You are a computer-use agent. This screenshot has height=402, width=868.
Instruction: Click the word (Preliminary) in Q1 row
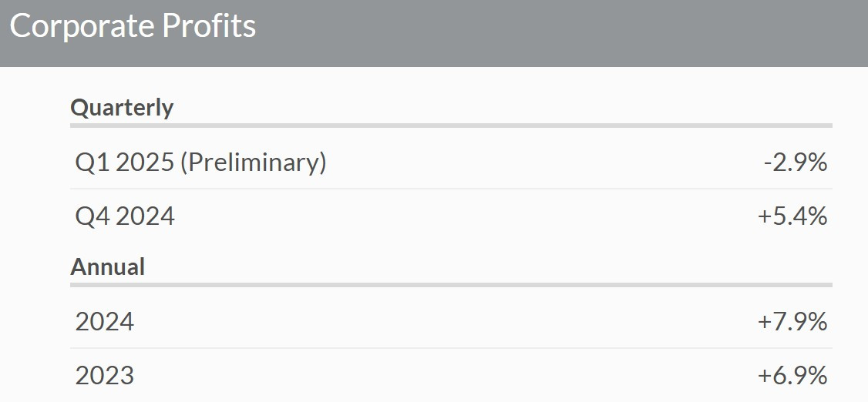coord(254,162)
